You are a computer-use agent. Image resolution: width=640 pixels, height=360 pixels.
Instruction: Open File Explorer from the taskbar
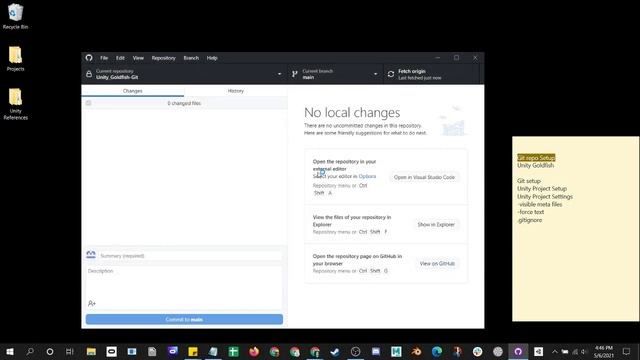click(91, 351)
